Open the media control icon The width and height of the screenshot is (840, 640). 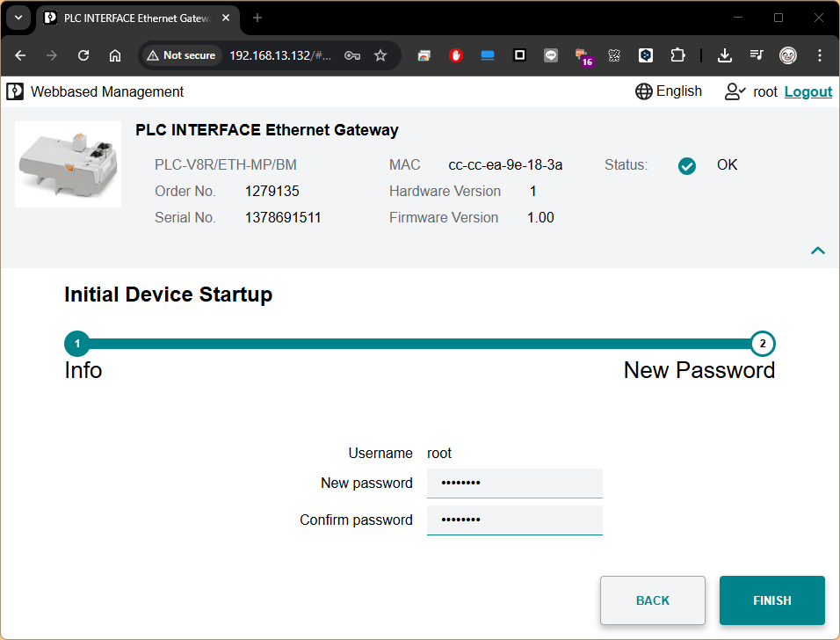click(x=757, y=55)
